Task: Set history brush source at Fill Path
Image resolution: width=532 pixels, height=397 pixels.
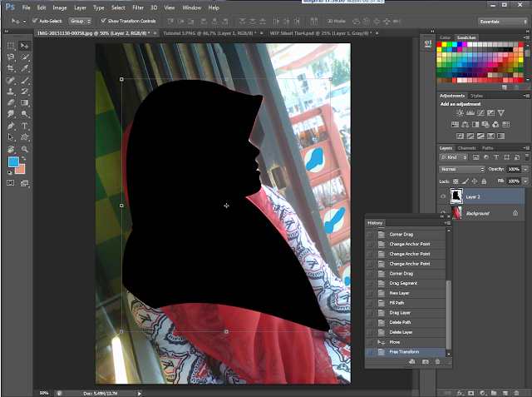Action: (370, 303)
